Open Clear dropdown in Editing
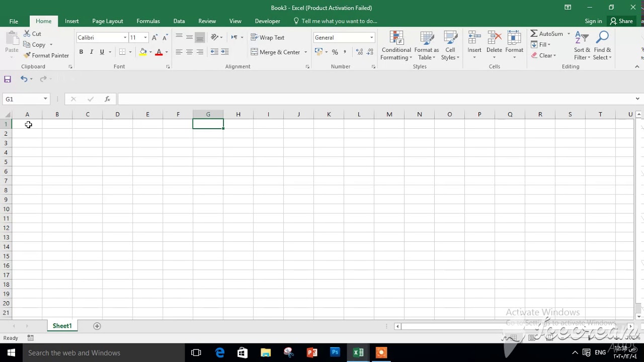This screenshot has height=362, width=644. pos(544,55)
